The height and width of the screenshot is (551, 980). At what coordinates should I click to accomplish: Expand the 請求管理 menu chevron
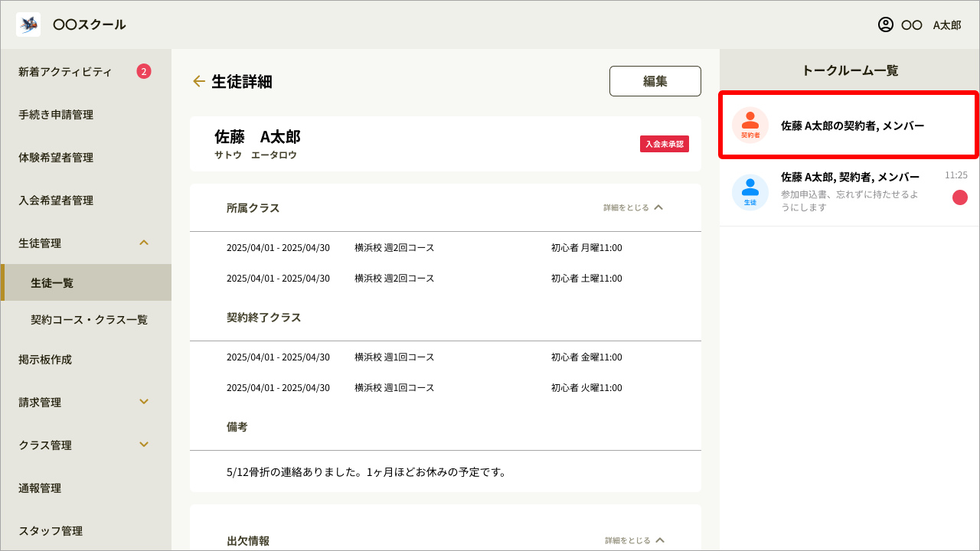click(144, 402)
